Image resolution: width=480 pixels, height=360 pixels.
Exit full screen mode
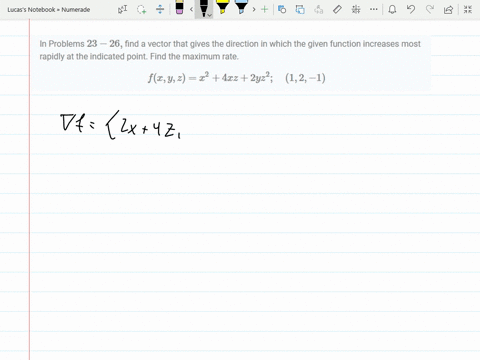point(468,9)
